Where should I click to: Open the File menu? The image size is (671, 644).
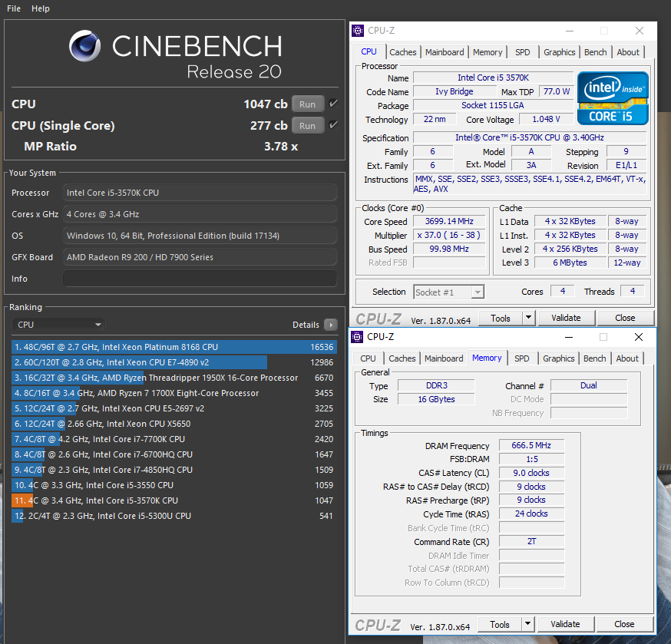tap(14, 8)
